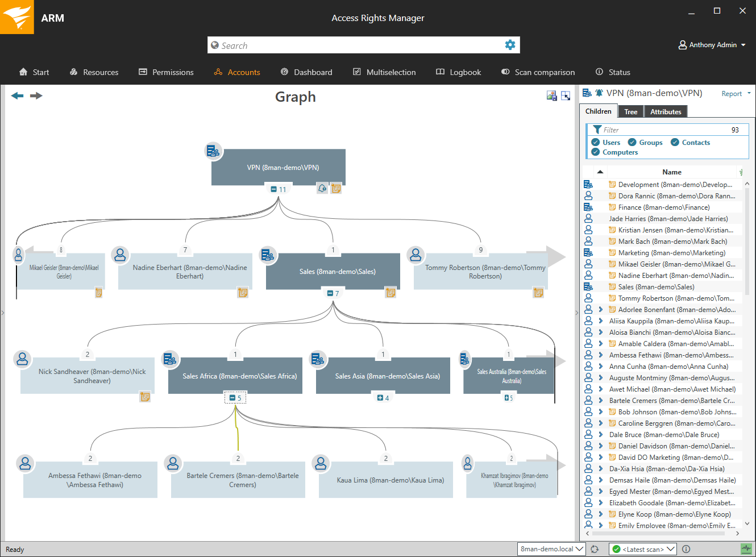
Task: Open the note icon on VPN node
Action: [x=336, y=188]
